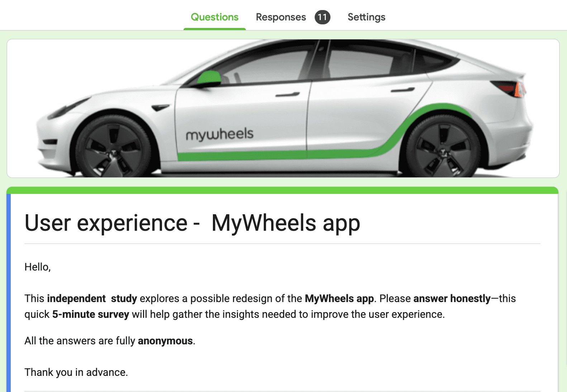This screenshot has height=392, width=567.
Task: Open the Responses tab
Action: tap(281, 17)
